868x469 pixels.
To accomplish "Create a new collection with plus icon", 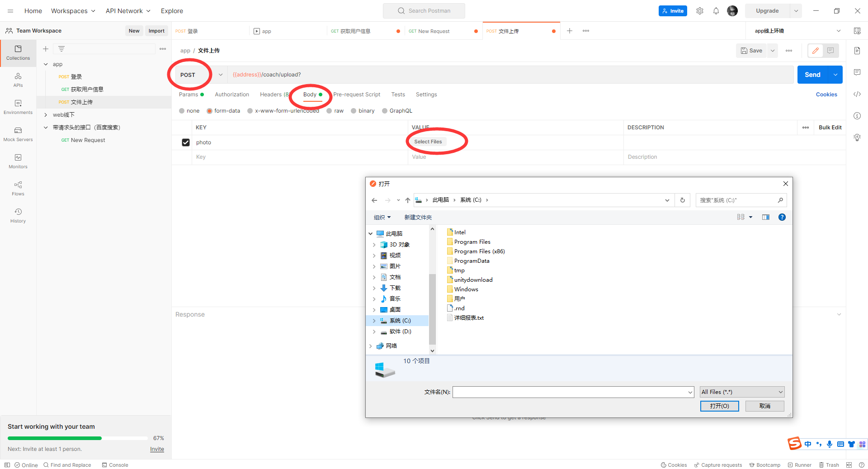I will [46, 49].
